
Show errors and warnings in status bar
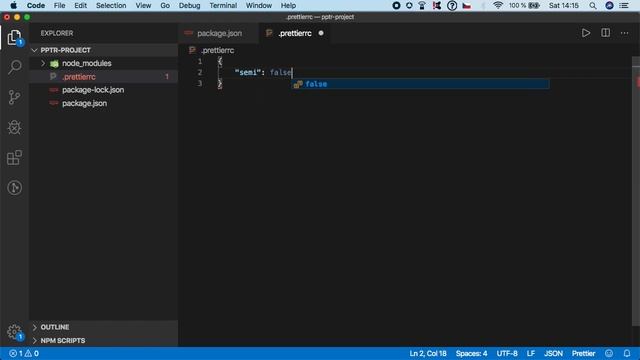[x=24, y=353]
